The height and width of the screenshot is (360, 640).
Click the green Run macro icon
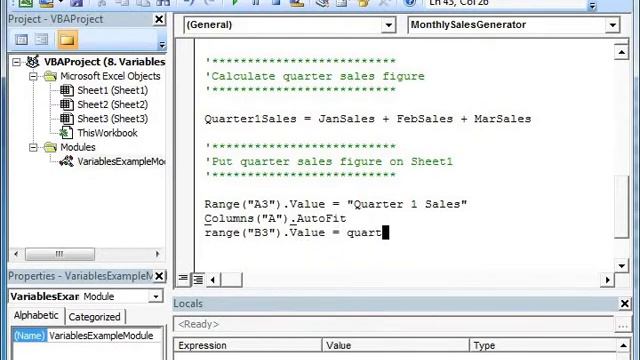[x=235, y=3]
